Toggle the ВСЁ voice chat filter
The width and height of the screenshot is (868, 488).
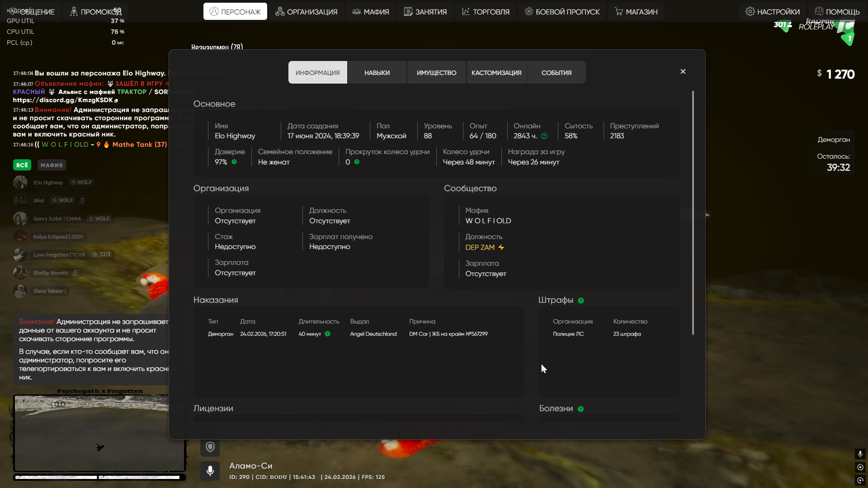click(22, 165)
